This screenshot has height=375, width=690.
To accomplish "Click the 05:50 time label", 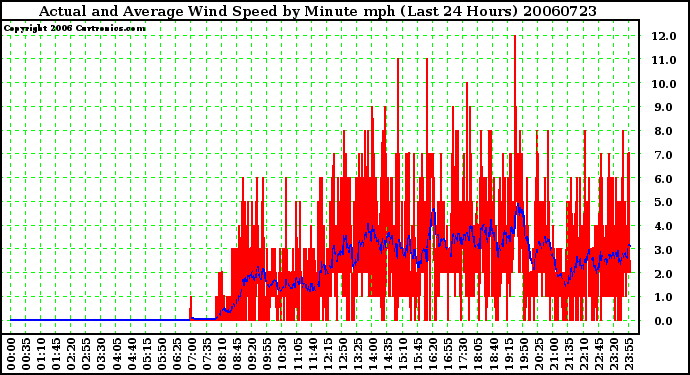I will [x=161, y=354].
